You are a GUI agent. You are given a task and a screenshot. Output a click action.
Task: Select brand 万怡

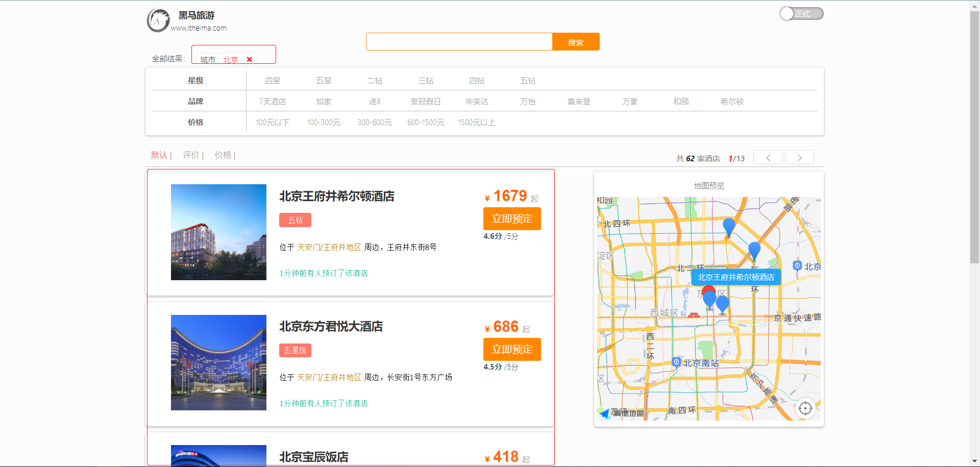(528, 102)
